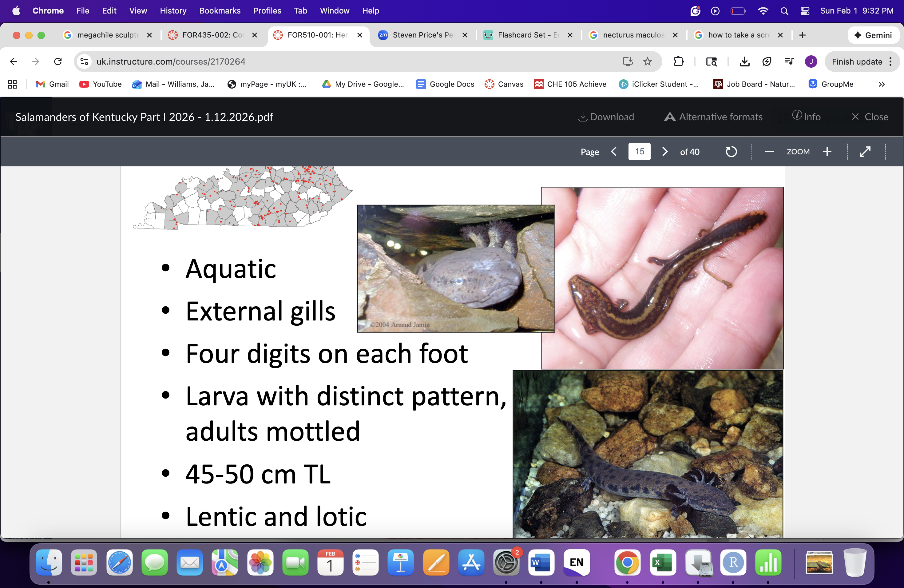This screenshot has width=904, height=588.
Task: Click the Canvas bookmark
Action: click(x=504, y=84)
